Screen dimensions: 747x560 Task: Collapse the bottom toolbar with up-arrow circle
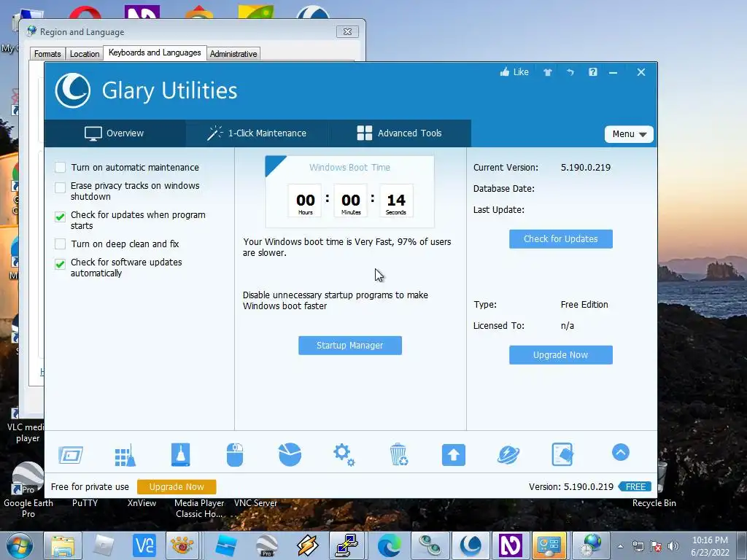[620, 452]
